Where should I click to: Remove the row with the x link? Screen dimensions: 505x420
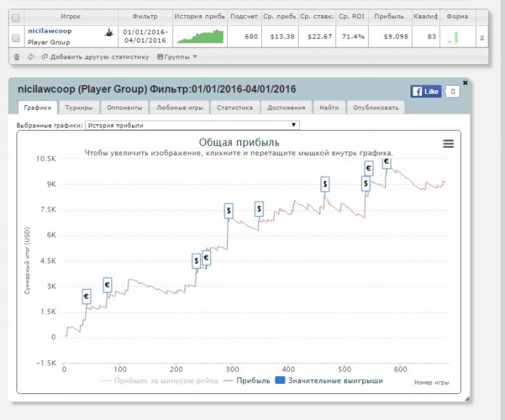tap(482, 38)
